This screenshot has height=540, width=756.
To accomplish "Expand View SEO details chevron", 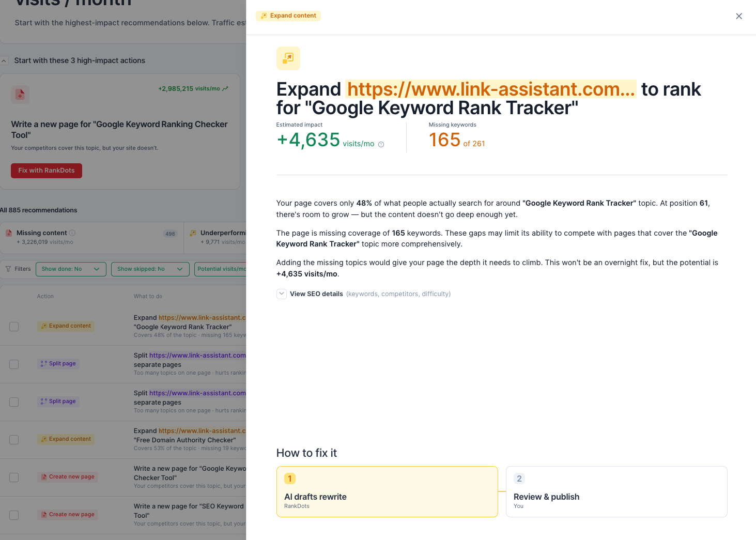I will click(x=282, y=294).
